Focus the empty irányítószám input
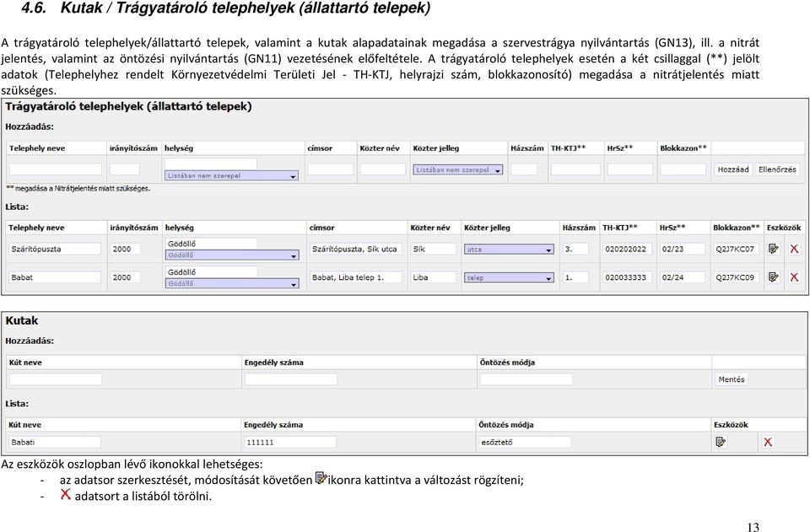 (x=125, y=169)
